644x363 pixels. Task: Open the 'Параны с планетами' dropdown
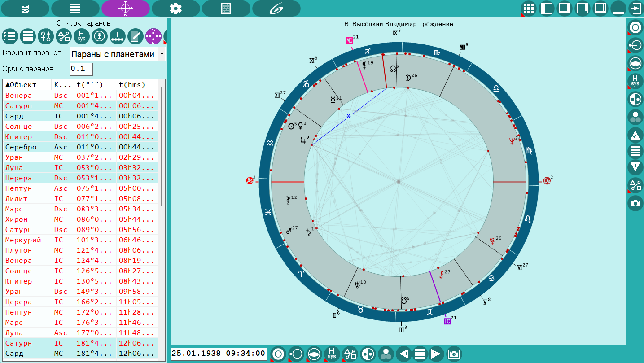[118, 54]
